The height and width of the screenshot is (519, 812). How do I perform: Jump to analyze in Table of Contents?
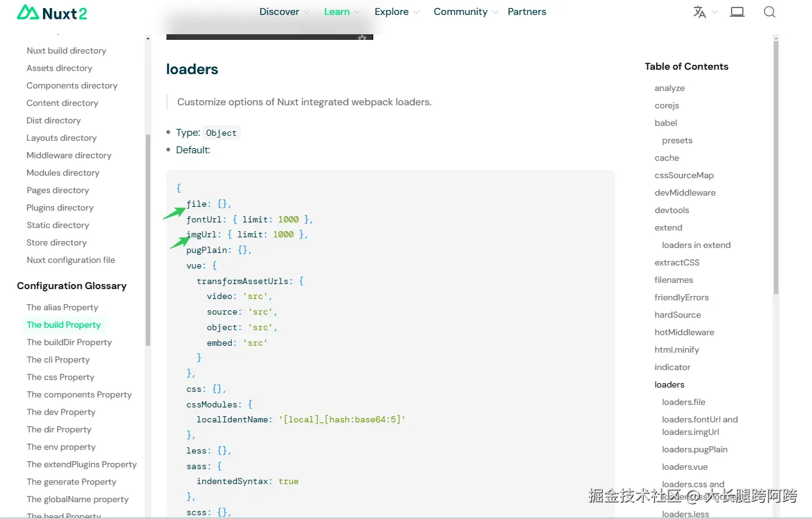[x=670, y=88]
